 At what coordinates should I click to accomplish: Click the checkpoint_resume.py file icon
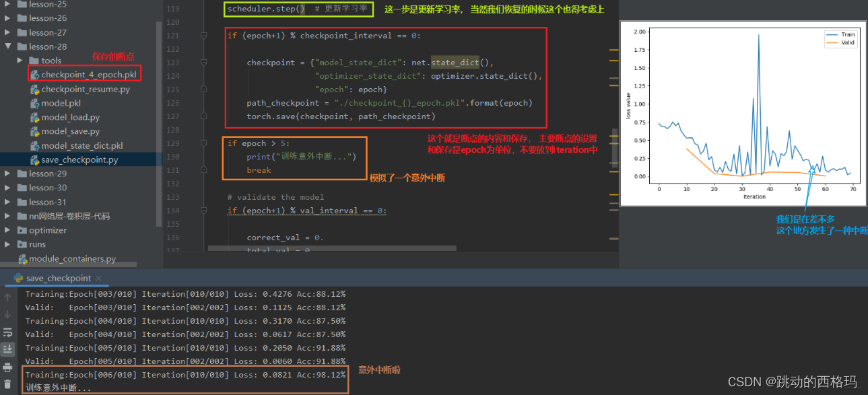tap(35, 89)
